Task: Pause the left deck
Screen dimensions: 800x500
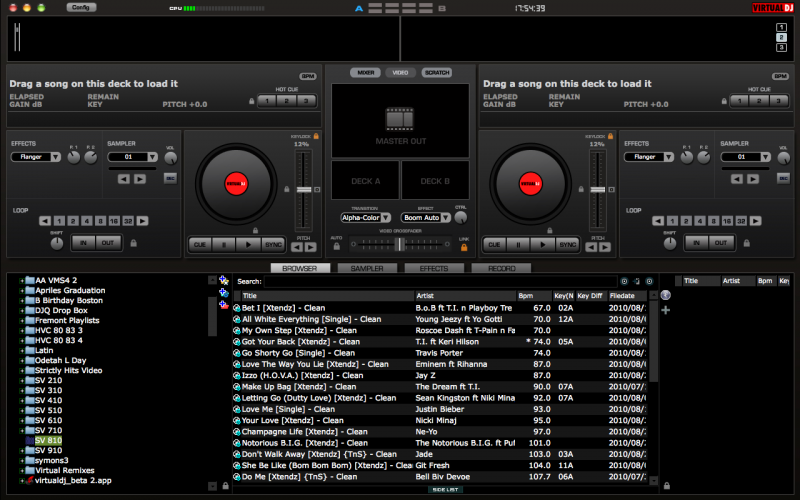Action: (223, 245)
